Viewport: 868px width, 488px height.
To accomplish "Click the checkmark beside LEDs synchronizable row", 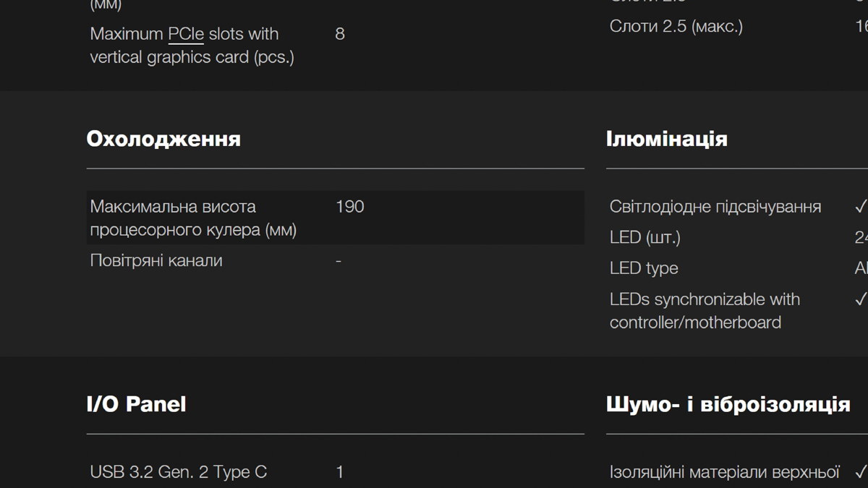I will click(x=861, y=299).
